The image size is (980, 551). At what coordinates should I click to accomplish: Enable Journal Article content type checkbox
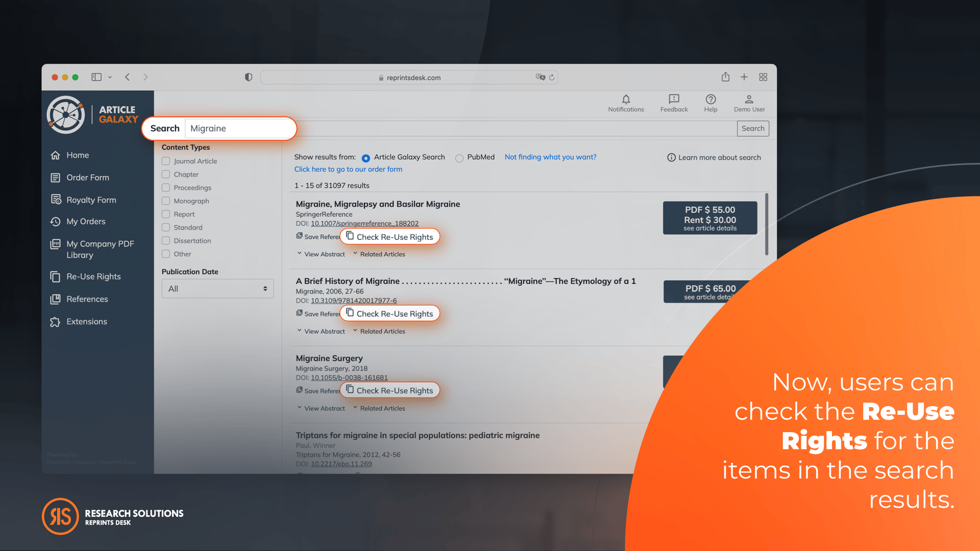coord(165,161)
